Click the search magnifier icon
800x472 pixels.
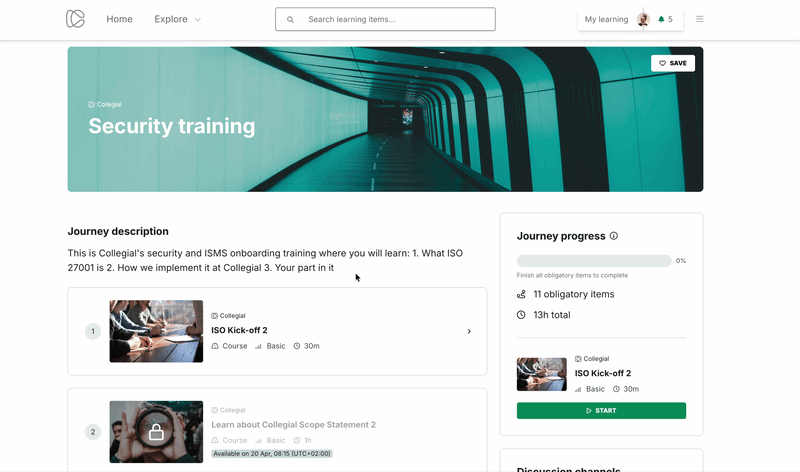click(290, 19)
